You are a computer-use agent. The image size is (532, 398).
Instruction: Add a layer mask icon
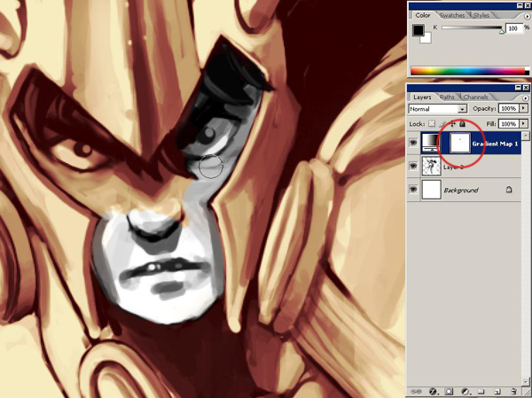click(x=449, y=392)
